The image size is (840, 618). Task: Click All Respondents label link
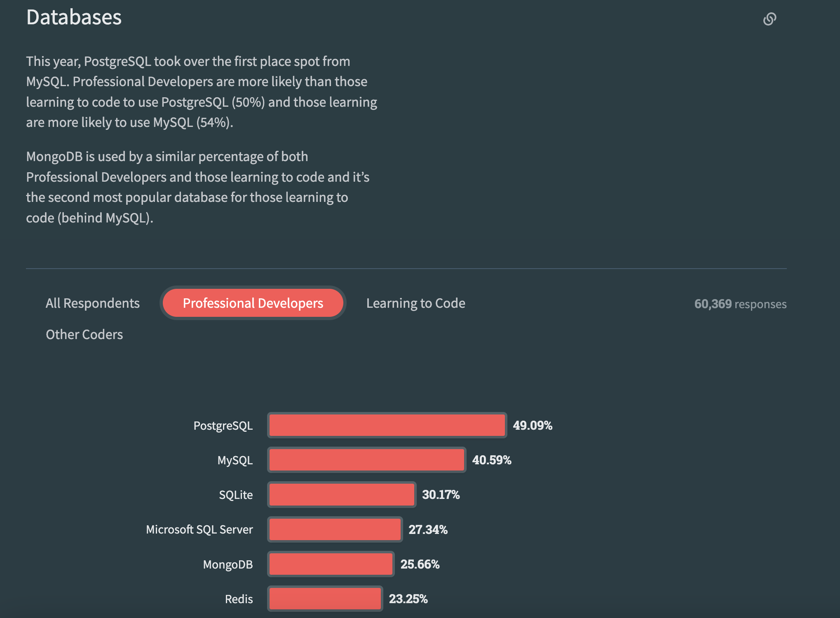click(x=92, y=302)
